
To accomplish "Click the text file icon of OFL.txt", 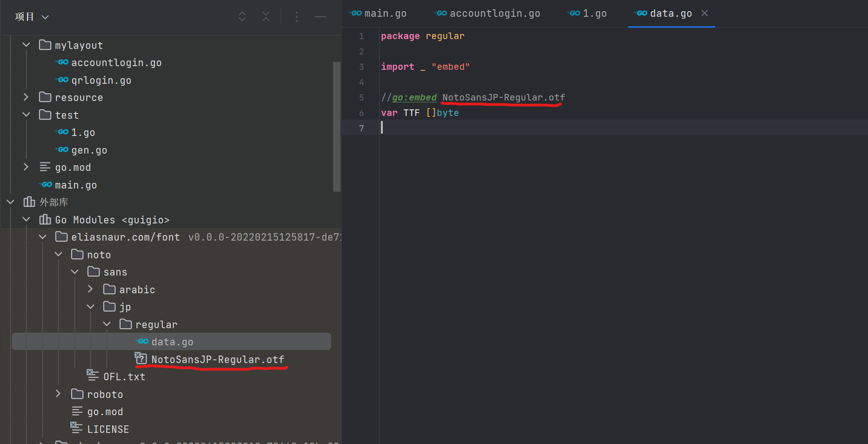I will [x=93, y=375].
